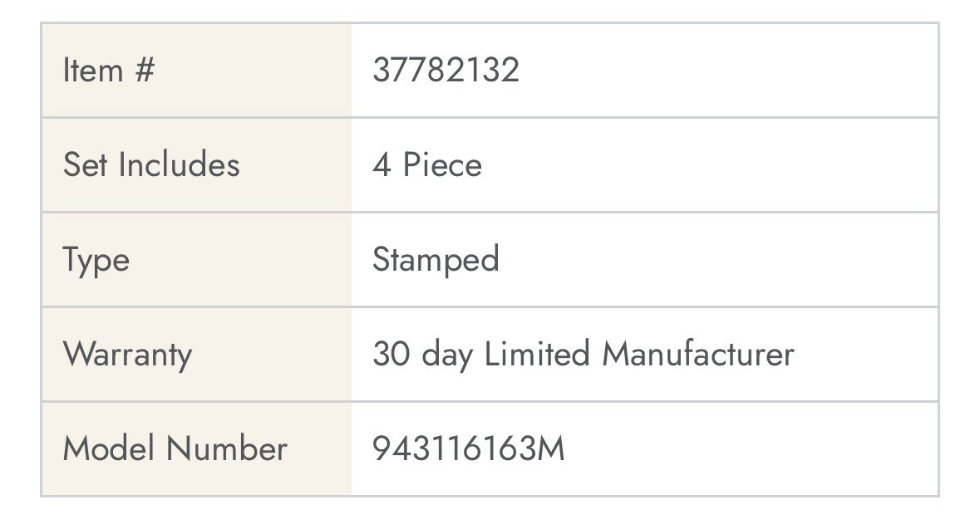
Task: Select the item number 37782132
Action: (446, 70)
